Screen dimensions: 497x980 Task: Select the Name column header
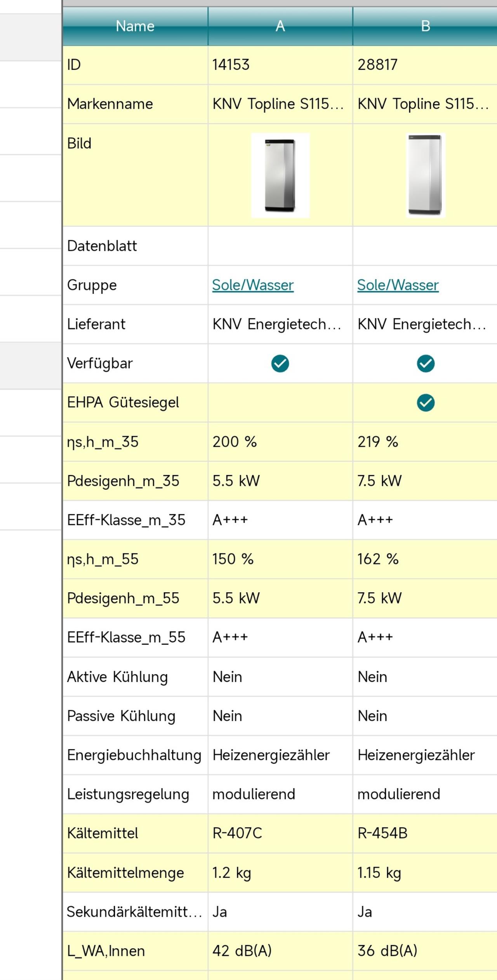[x=135, y=26]
